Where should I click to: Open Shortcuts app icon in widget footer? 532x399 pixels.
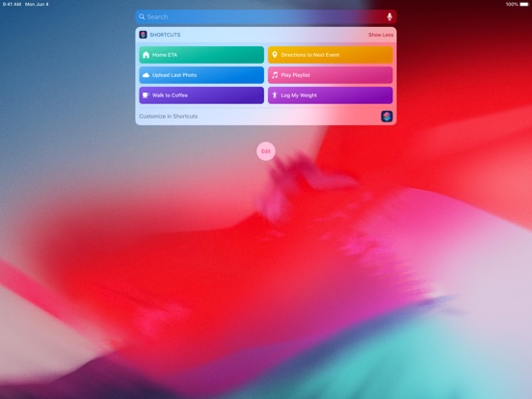click(x=386, y=116)
